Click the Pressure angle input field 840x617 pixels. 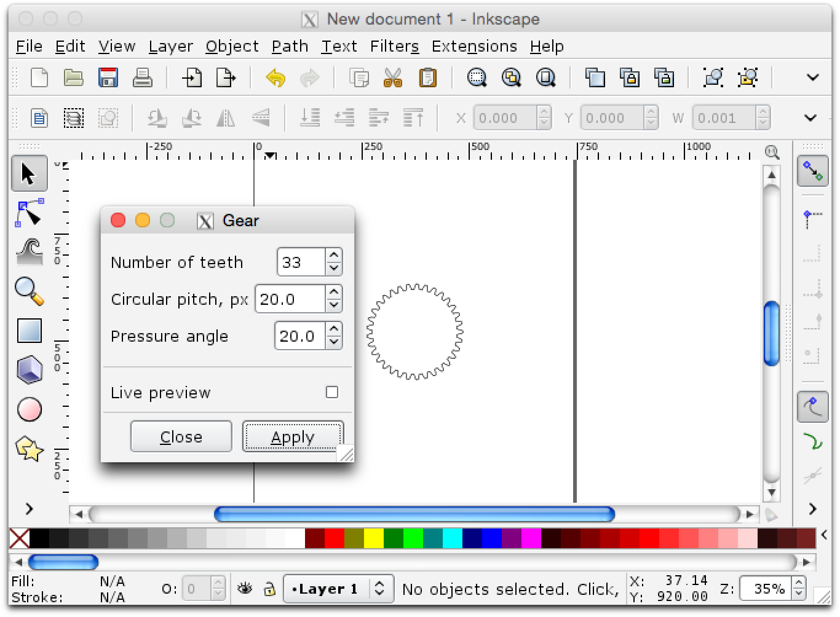(299, 336)
